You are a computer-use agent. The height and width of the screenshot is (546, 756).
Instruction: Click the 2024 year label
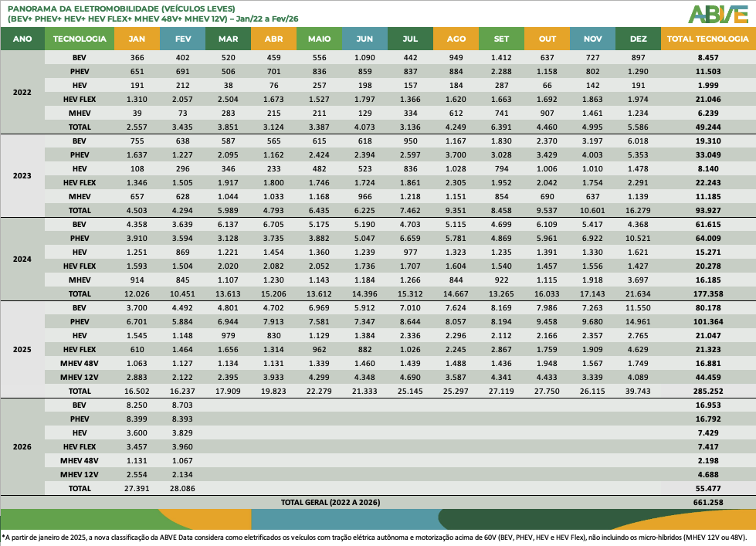tap(22, 258)
